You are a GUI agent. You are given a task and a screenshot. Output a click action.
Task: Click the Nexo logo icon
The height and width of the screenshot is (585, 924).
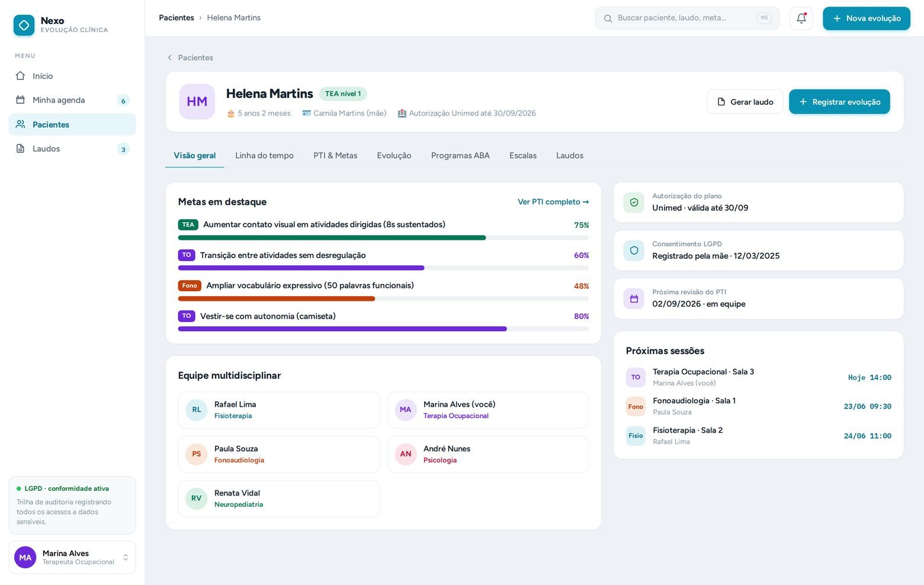(x=24, y=25)
